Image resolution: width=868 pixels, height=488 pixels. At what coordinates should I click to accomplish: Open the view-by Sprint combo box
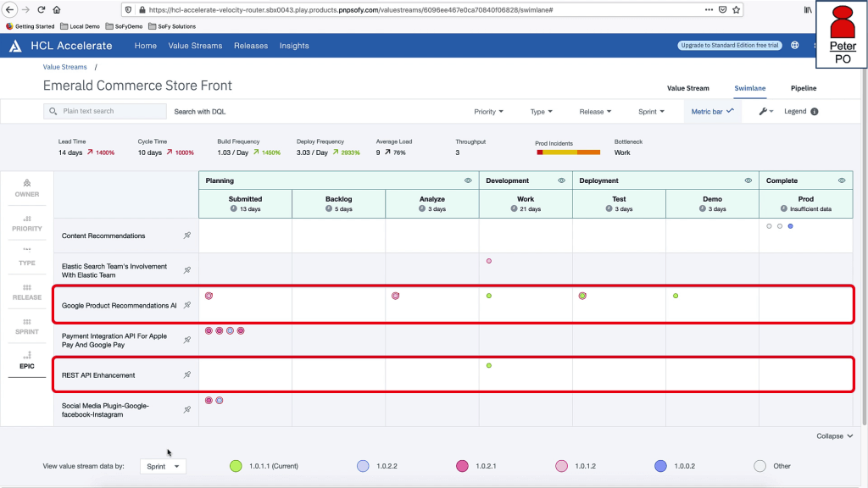(x=163, y=466)
